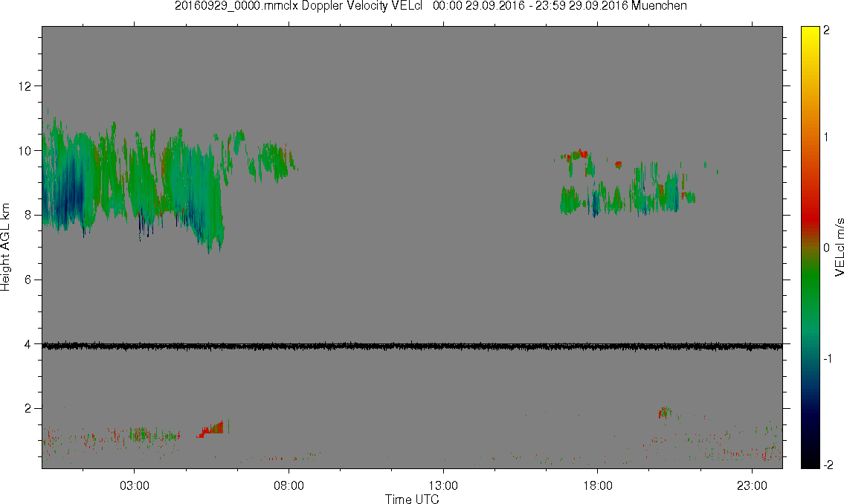Viewport: 844px width, 504px height.
Task: Click the height axis label 10
Action: tap(25, 151)
